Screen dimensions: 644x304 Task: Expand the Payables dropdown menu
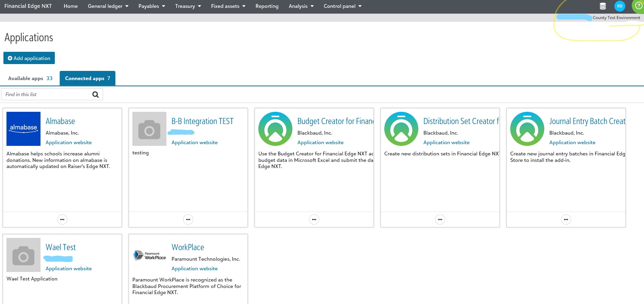(x=152, y=6)
